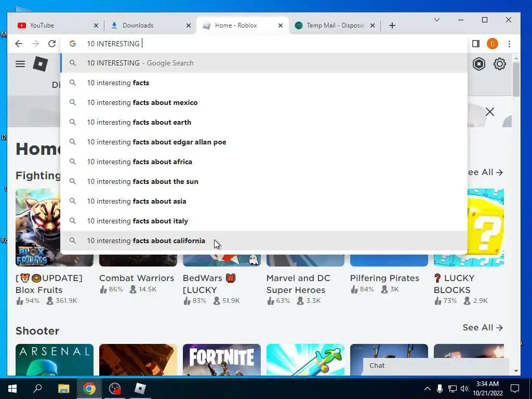This screenshot has width=532, height=399.
Task: Dismiss the Roblox banner with the X
Action: [x=489, y=112]
